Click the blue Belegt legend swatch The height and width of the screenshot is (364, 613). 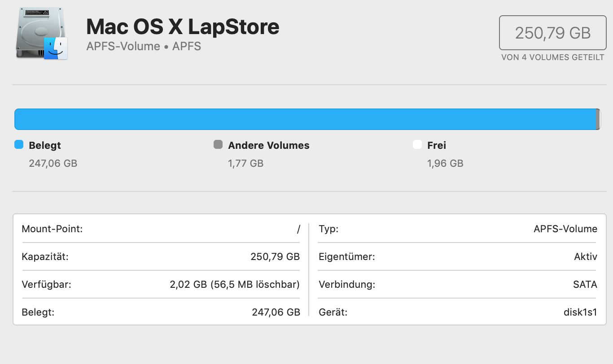point(19,144)
